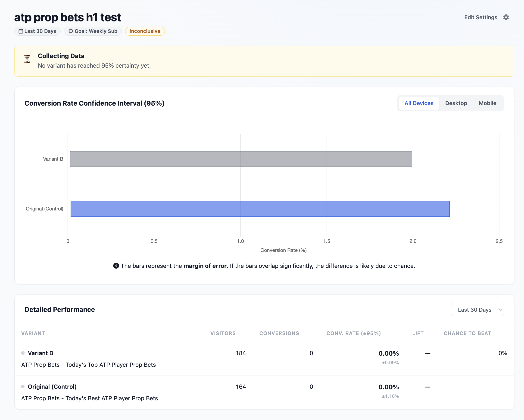Click the blue Original (Control) chart bar
524x420 pixels.
tap(260, 209)
